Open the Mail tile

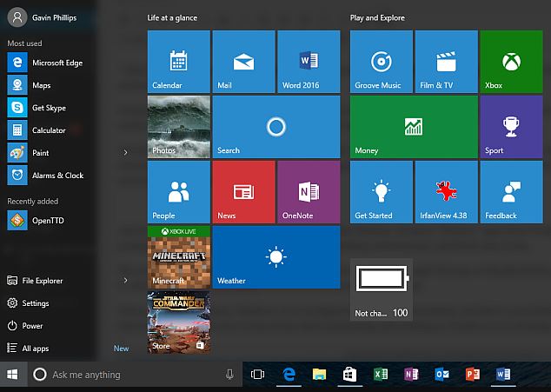243,62
